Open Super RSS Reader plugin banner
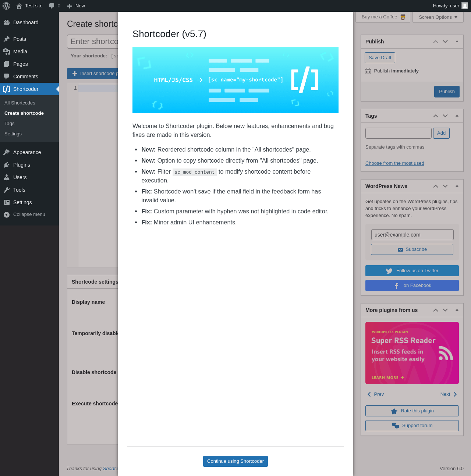This screenshot has width=471, height=476. [412, 353]
